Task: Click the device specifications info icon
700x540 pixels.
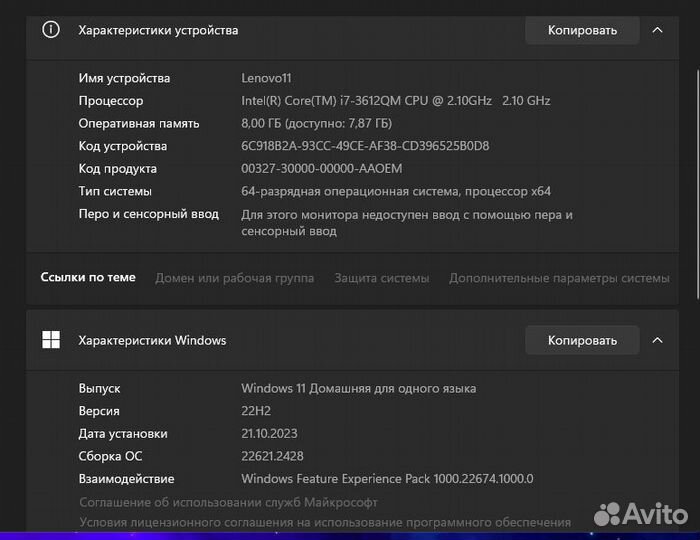Action: 51,30
